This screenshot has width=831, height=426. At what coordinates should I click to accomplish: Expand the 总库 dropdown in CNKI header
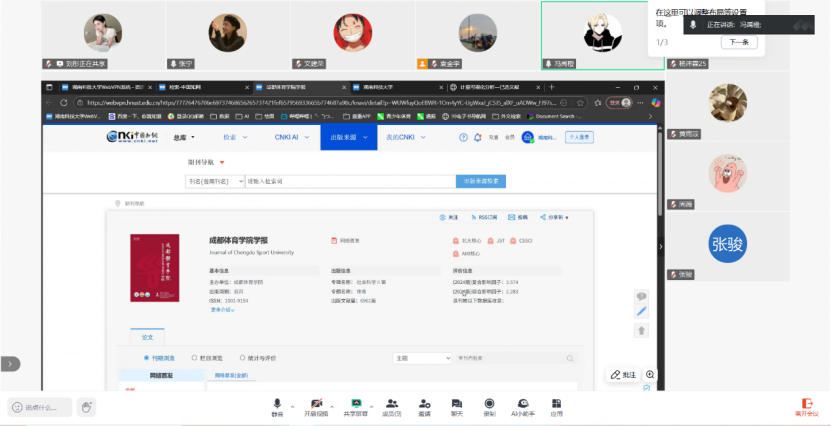[x=184, y=137]
